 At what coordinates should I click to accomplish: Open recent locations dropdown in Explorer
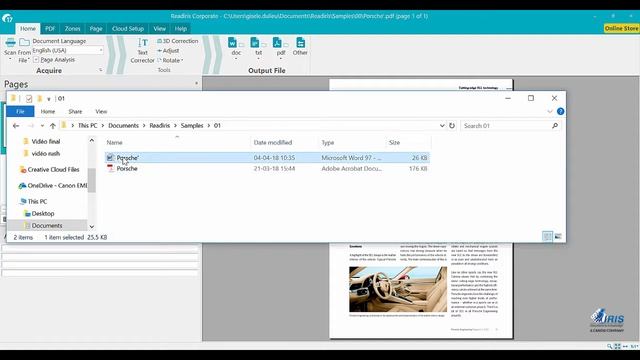(42, 126)
